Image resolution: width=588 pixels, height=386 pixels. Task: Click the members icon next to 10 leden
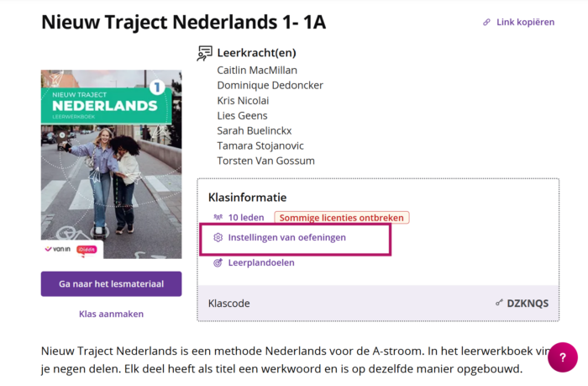click(218, 218)
